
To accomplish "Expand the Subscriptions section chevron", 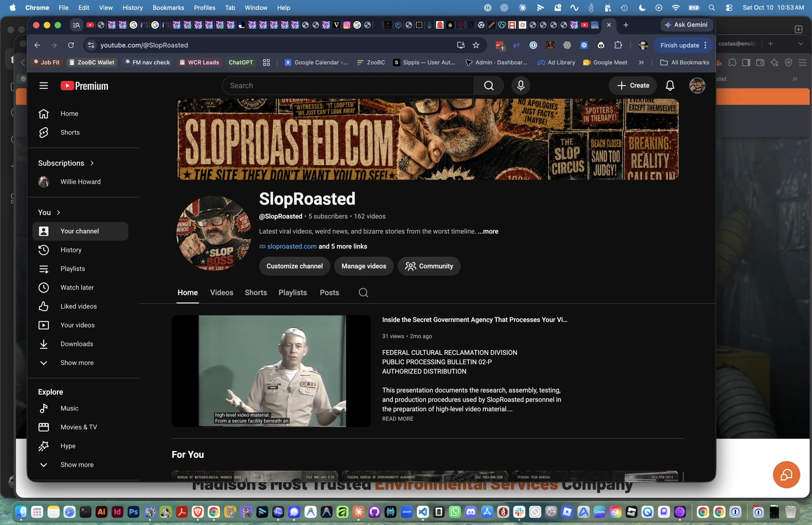I will [92, 163].
